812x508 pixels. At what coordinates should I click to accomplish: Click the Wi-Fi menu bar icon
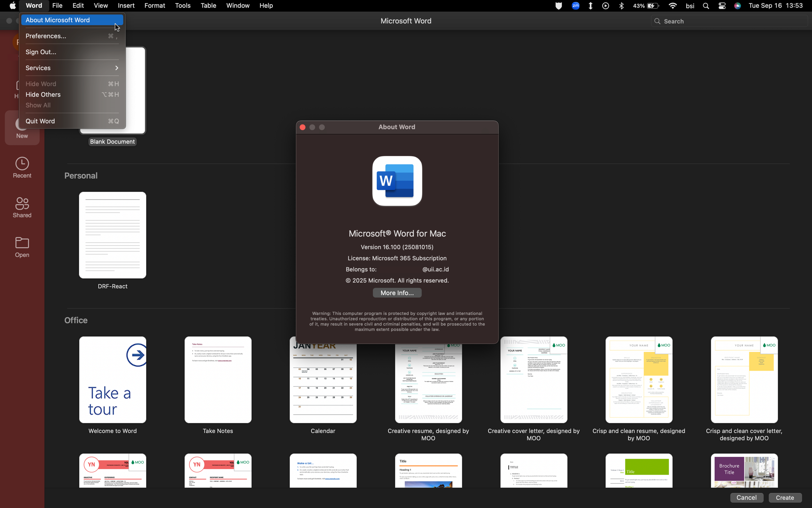pyautogui.click(x=672, y=6)
